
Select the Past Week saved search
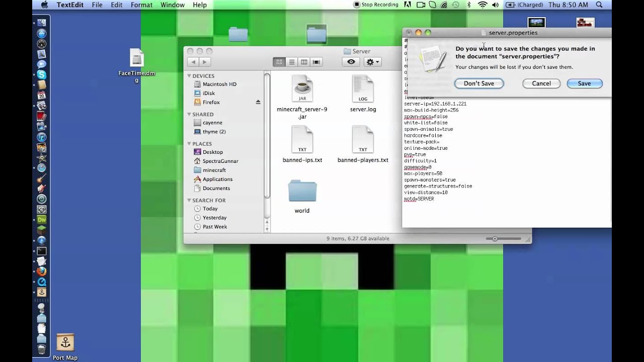215,227
